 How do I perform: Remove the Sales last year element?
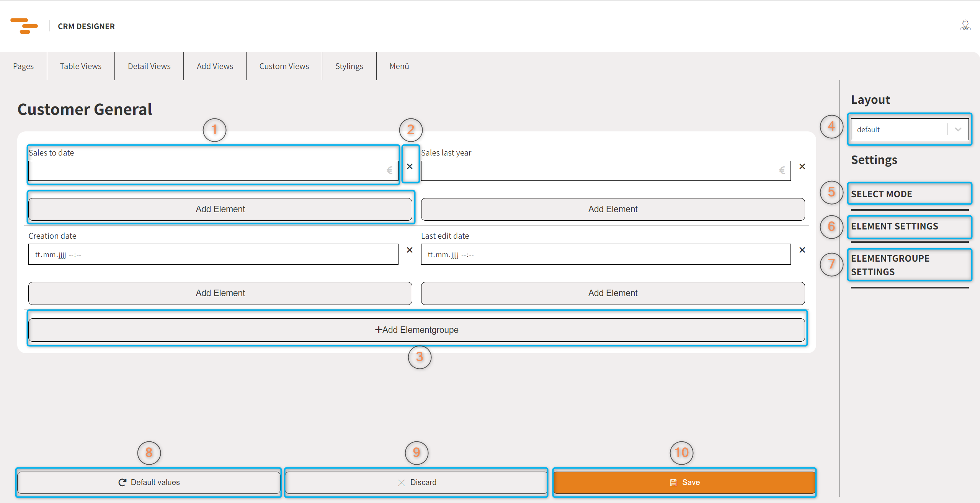pyautogui.click(x=802, y=166)
